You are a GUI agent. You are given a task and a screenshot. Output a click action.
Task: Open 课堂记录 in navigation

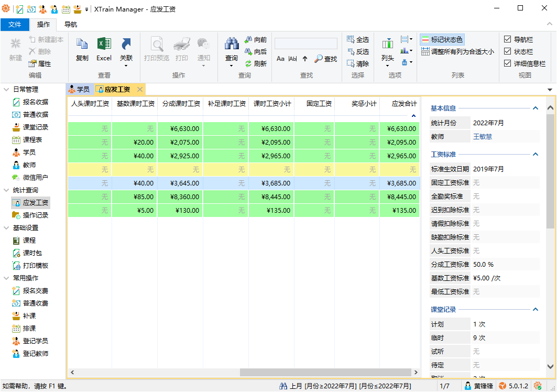tap(30, 127)
